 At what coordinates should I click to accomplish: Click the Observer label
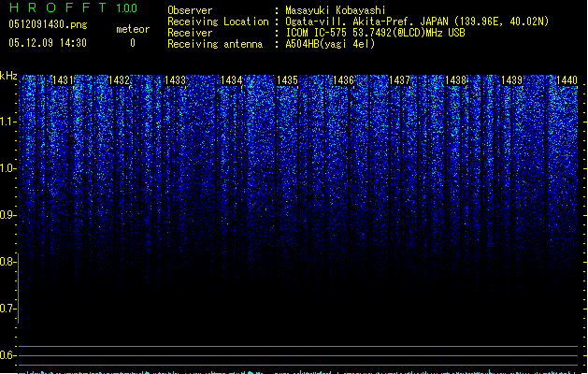coord(190,10)
